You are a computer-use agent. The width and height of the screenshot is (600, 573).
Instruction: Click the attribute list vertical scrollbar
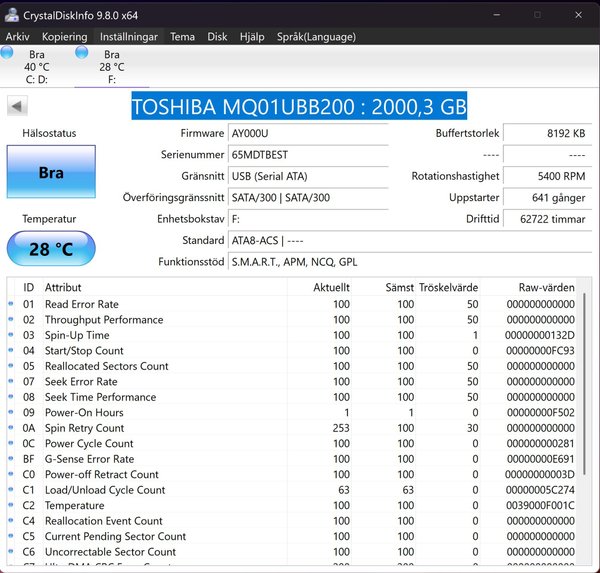click(584, 384)
